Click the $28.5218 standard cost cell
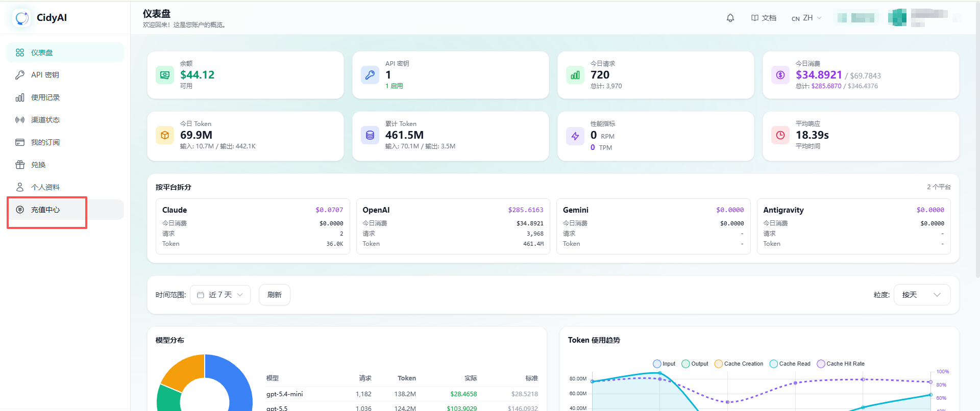 click(525, 394)
